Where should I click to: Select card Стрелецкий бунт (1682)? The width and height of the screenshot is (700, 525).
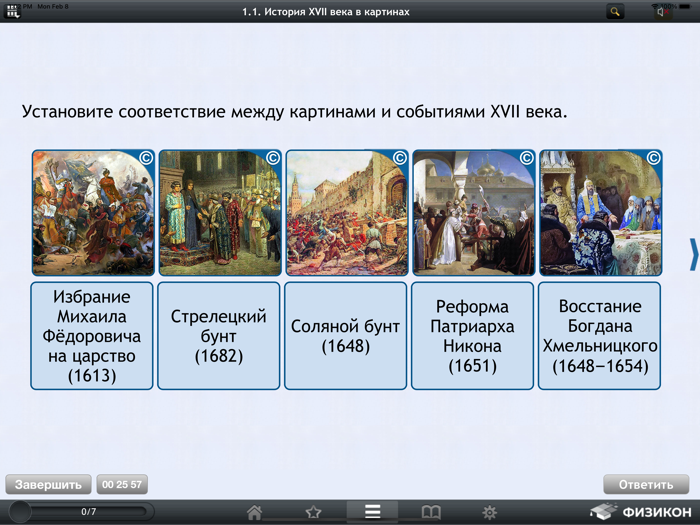tap(219, 336)
